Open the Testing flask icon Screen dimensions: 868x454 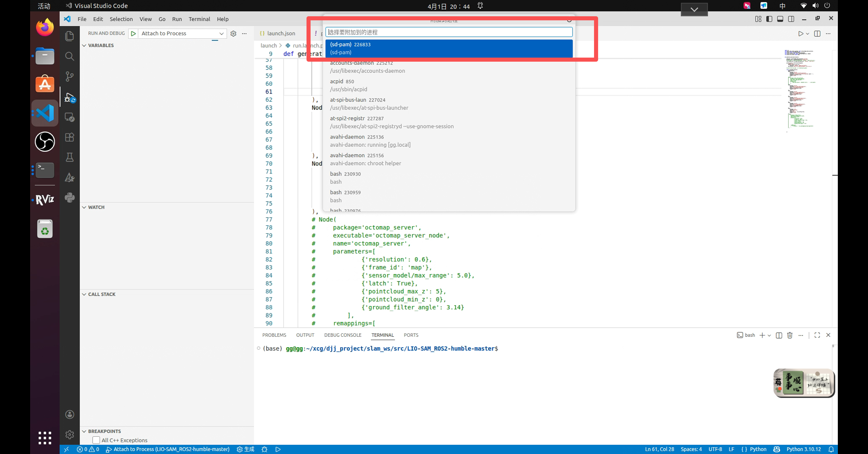coord(70,157)
